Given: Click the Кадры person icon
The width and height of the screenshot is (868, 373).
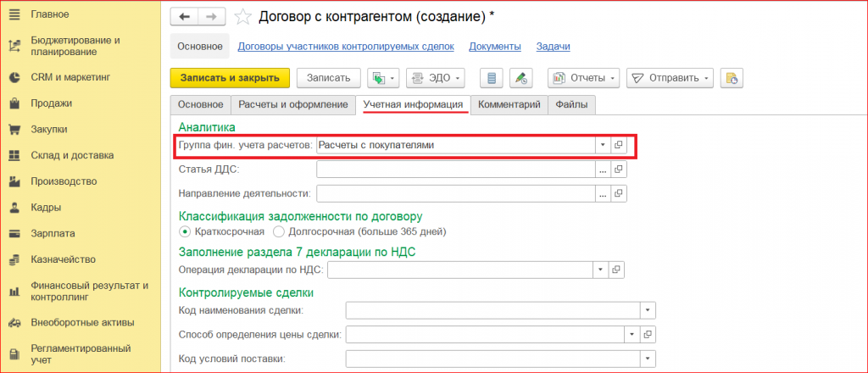Looking at the screenshot, I should [x=15, y=208].
